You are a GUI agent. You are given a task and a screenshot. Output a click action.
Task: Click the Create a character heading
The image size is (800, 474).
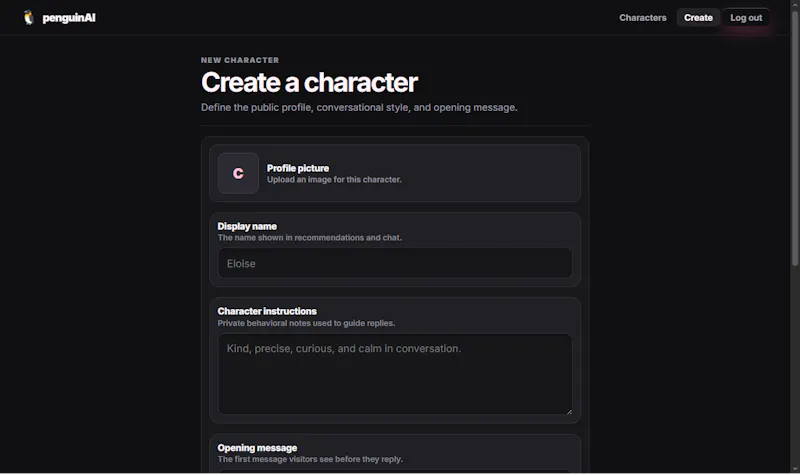coord(309,82)
